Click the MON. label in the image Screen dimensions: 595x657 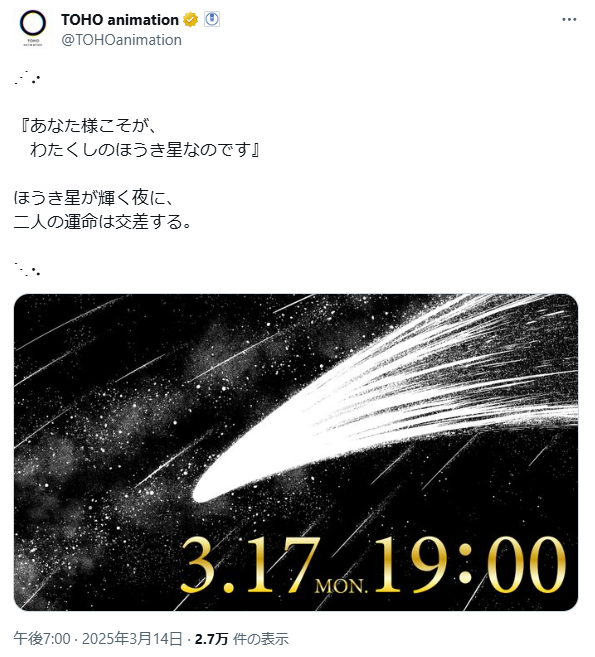341,586
